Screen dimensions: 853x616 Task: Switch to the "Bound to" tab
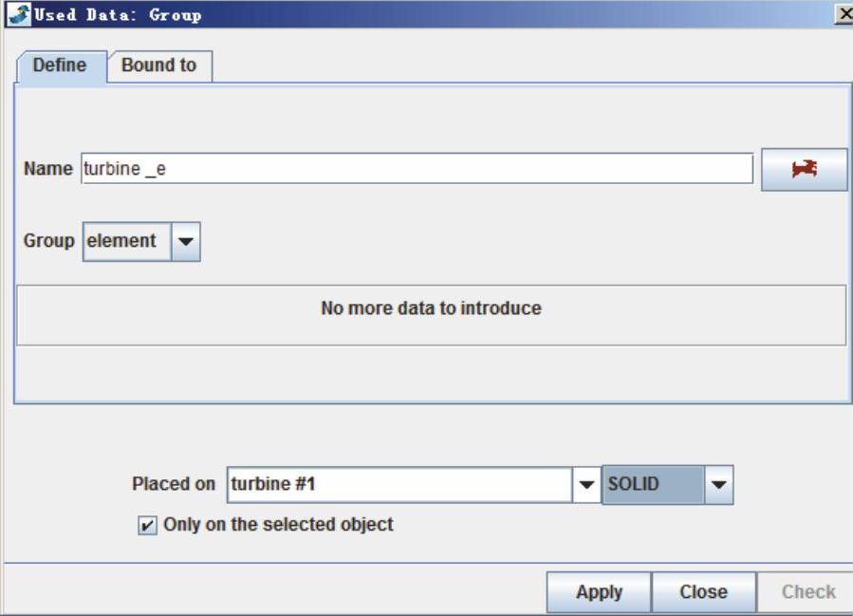[x=158, y=65]
